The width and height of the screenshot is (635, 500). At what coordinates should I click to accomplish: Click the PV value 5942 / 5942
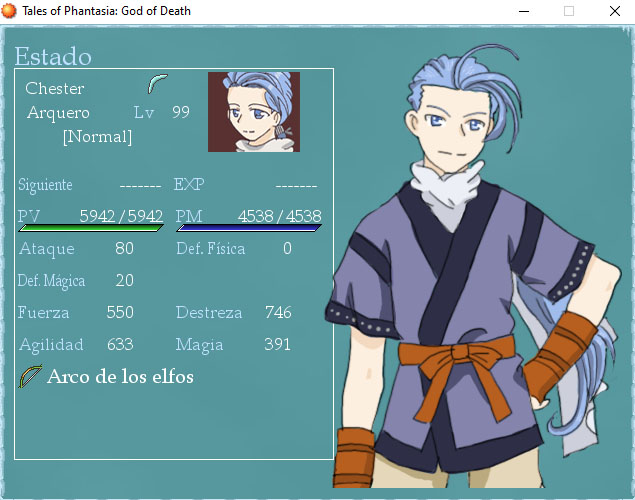[x=121, y=216]
